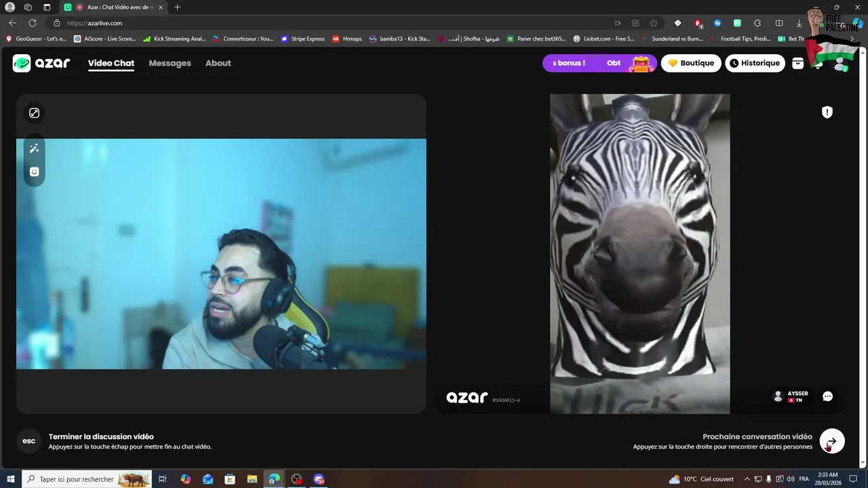This screenshot has width=868, height=488.
Task: Open the weather widget showing 10°C
Action: click(701, 479)
